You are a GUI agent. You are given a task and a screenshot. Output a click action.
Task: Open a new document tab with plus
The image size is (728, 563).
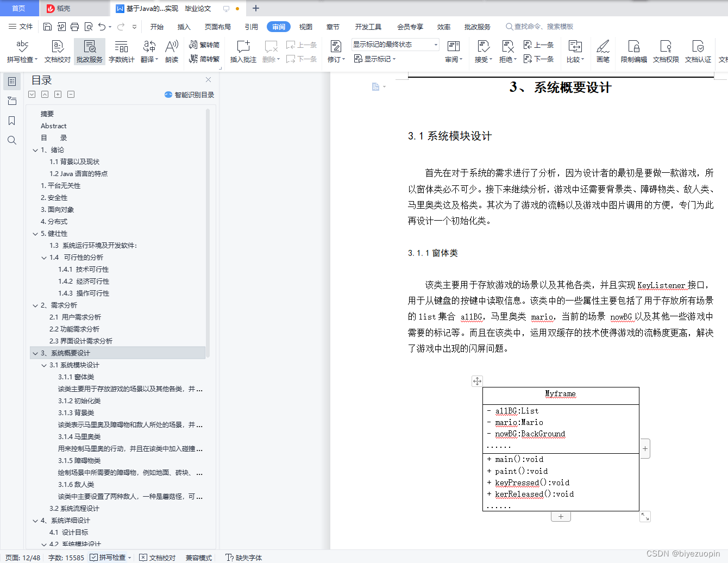(256, 8)
